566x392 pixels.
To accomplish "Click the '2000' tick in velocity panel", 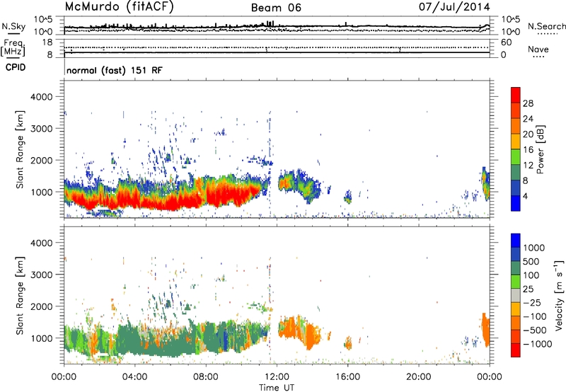I will click(41, 306).
